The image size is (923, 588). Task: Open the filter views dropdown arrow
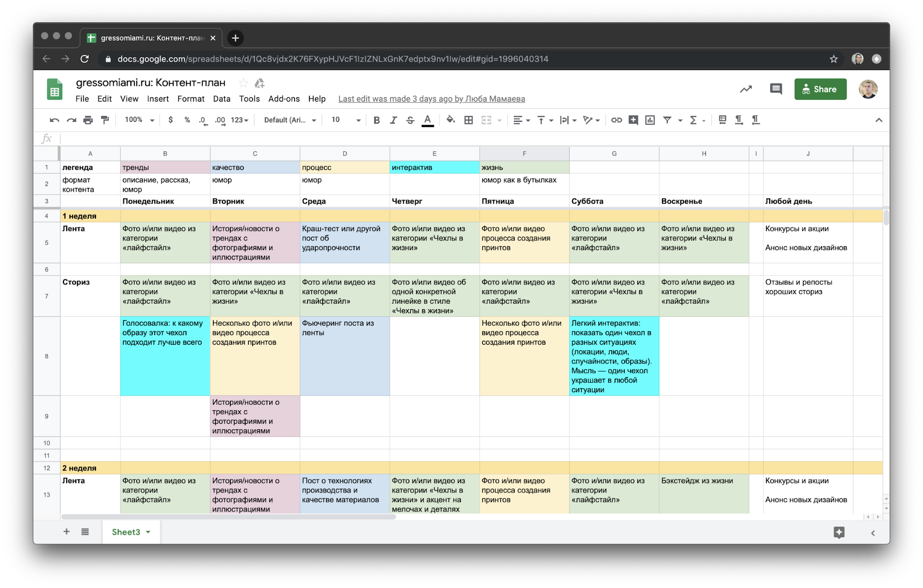coord(680,120)
